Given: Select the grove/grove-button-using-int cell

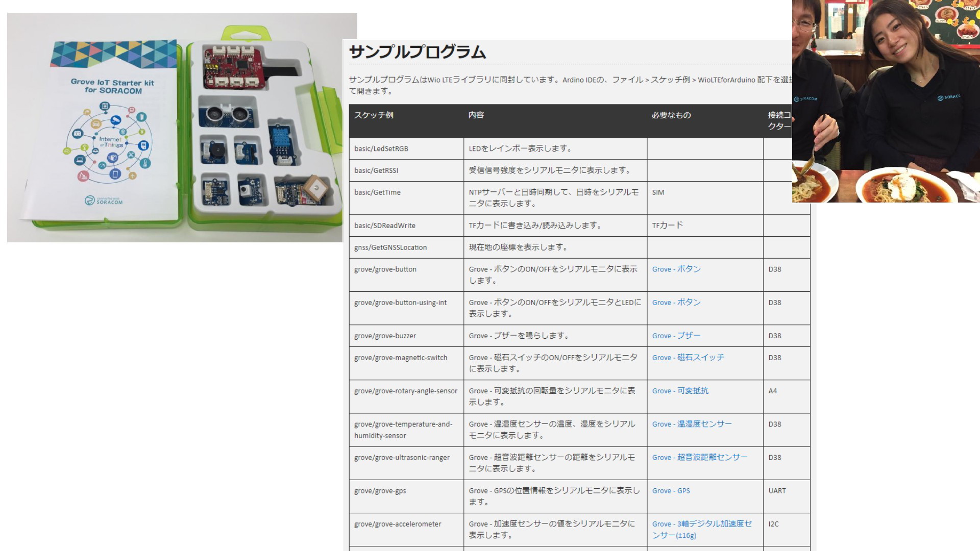Looking at the screenshot, I should coord(406,309).
